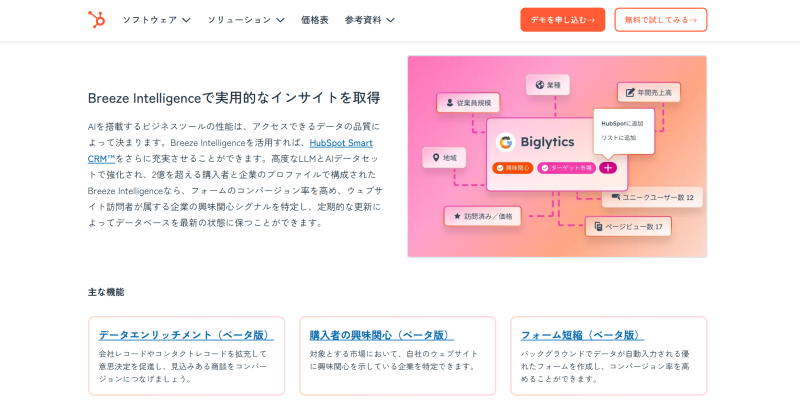The height and width of the screenshot is (418, 800).
Task: Click the person icon beside 従業員規模
Action: click(449, 103)
